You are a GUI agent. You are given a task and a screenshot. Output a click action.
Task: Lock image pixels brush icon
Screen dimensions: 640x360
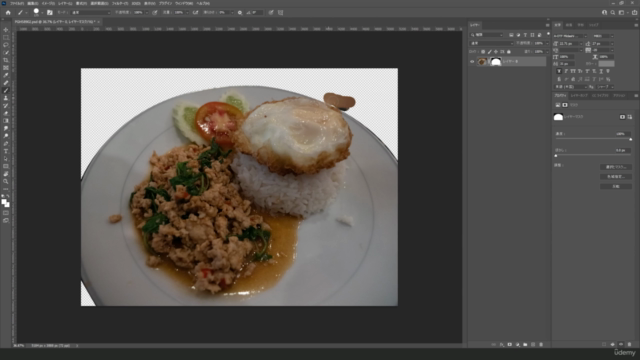489,52
